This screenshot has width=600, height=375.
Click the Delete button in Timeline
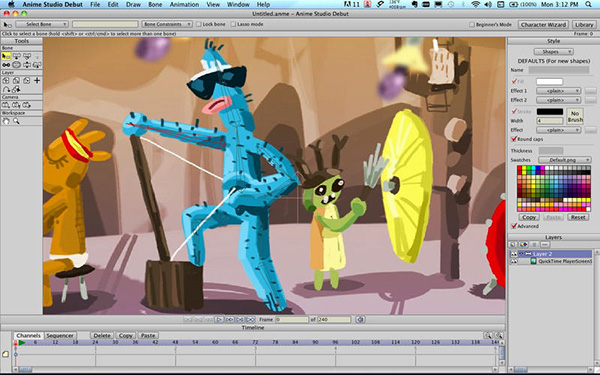[x=102, y=336]
